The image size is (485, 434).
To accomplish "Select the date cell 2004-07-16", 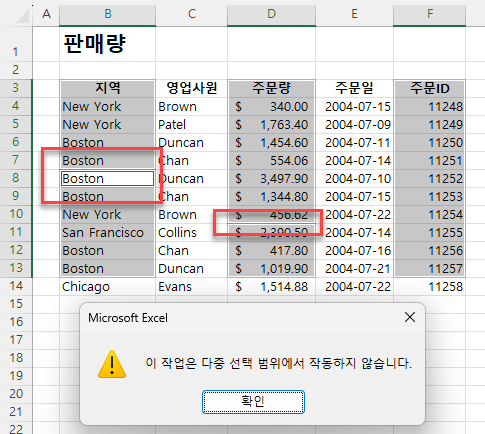I will [x=354, y=250].
